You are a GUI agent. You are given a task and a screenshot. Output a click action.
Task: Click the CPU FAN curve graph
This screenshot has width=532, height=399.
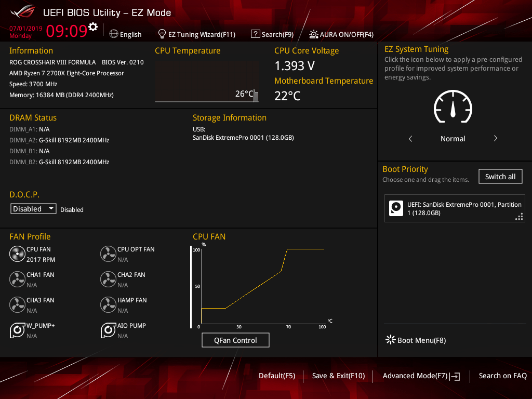pyautogui.click(x=263, y=286)
